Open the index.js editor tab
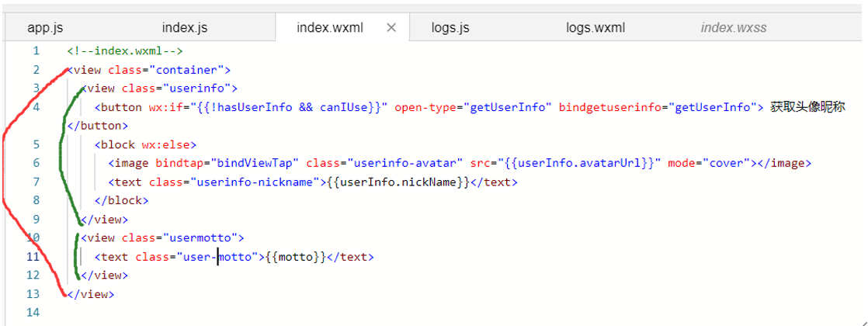This screenshot has height=326, width=868. [x=185, y=28]
